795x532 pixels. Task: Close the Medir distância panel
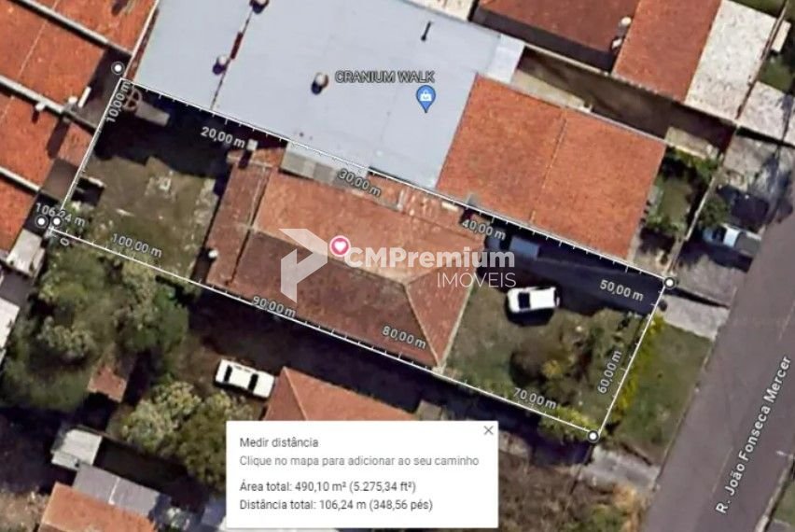point(488,430)
